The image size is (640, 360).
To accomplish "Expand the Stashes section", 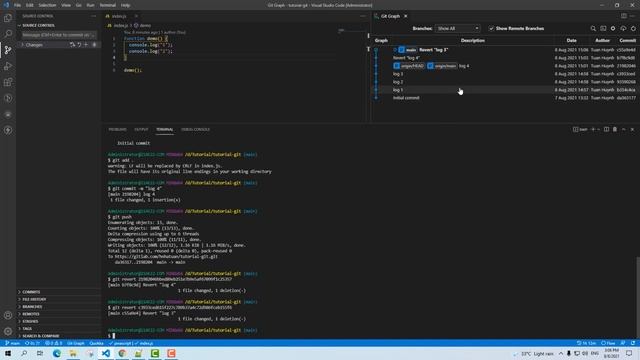I will (x=58, y=321).
